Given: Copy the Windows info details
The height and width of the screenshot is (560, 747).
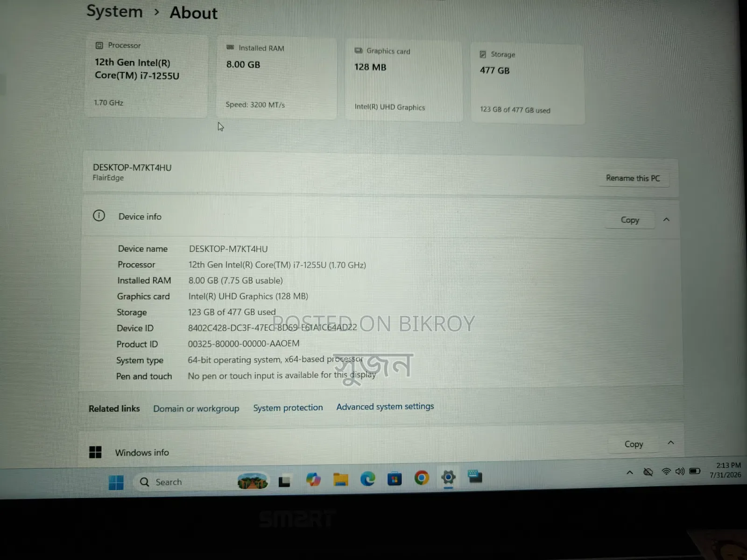Looking at the screenshot, I should (x=634, y=444).
